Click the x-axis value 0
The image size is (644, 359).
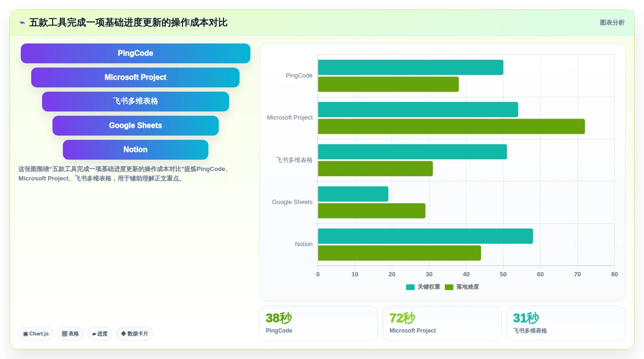coord(318,274)
